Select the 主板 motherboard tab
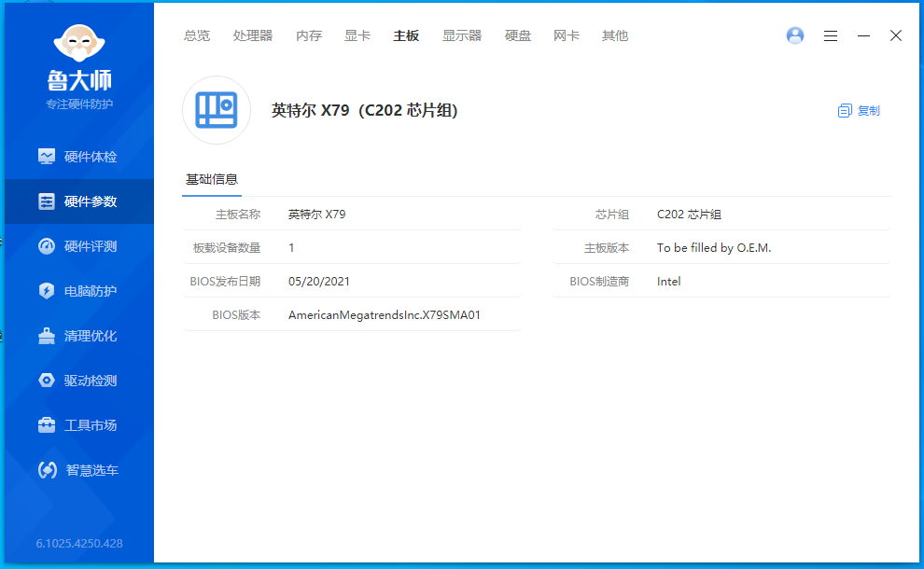The image size is (924, 569). coord(406,36)
